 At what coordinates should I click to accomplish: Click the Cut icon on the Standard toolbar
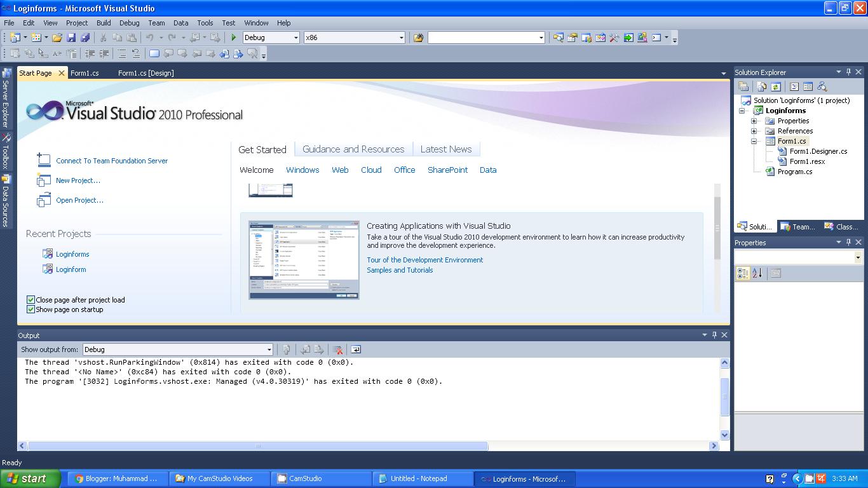pyautogui.click(x=102, y=37)
